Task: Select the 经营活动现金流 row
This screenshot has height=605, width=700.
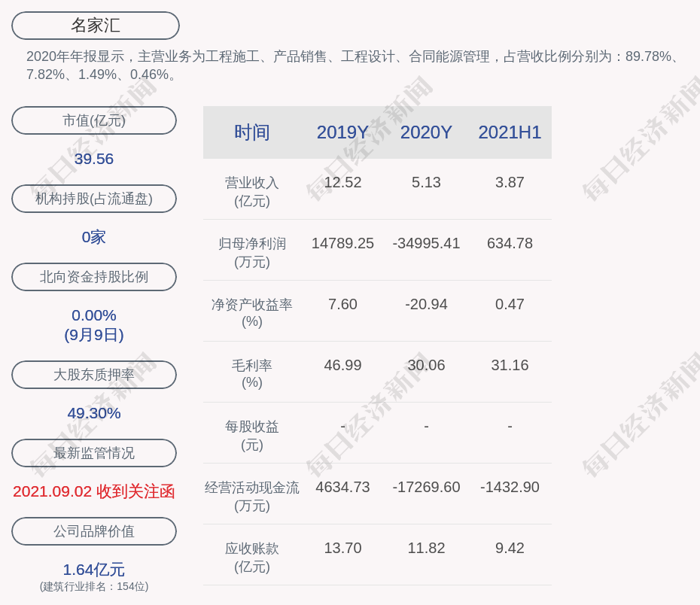Action: coord(251,496)
